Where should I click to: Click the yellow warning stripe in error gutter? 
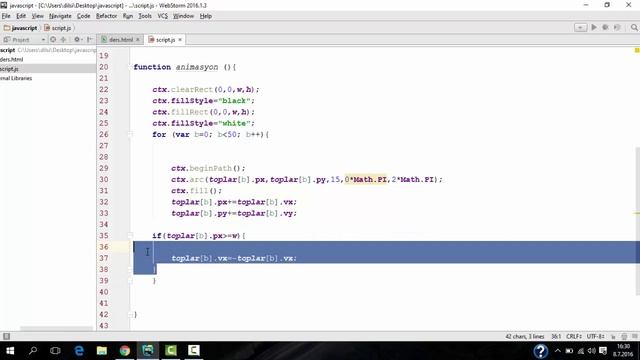pyautogui.click(x=637, y=213)
